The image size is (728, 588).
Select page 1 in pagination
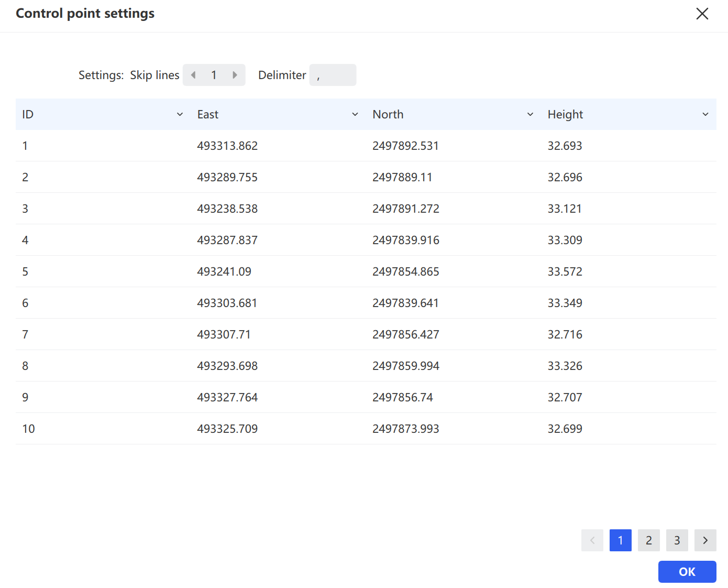pyautogui.click(x=620, y=540)
